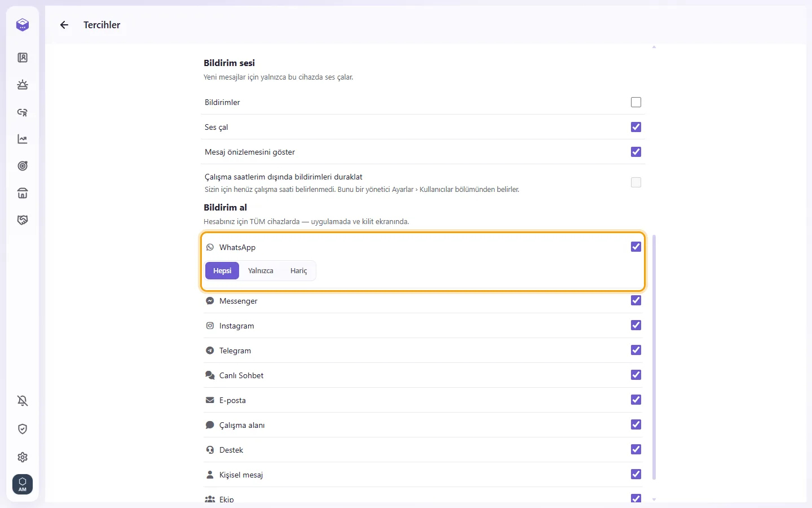Click the scroll down arrow at bottom

click(x=654, y=500)
